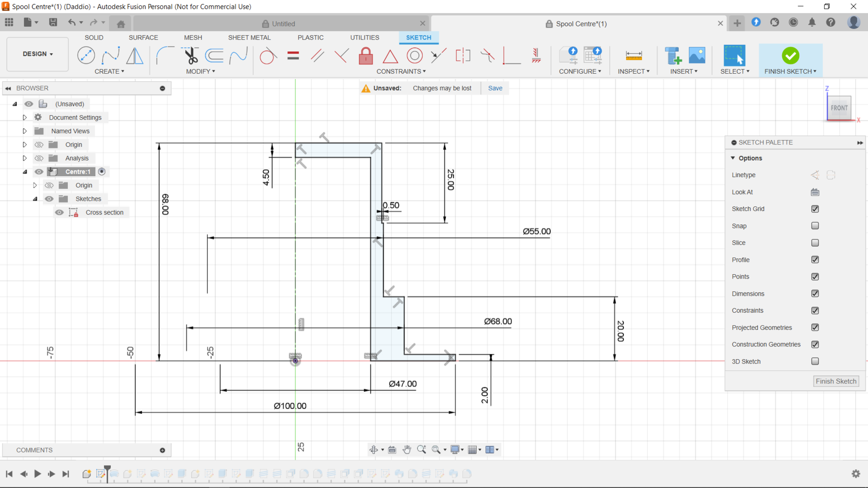This screenshot has height=488, width=868.
Task: Switch to the SOLID tab
Action: pyautogui.click(x=94, y=38)
